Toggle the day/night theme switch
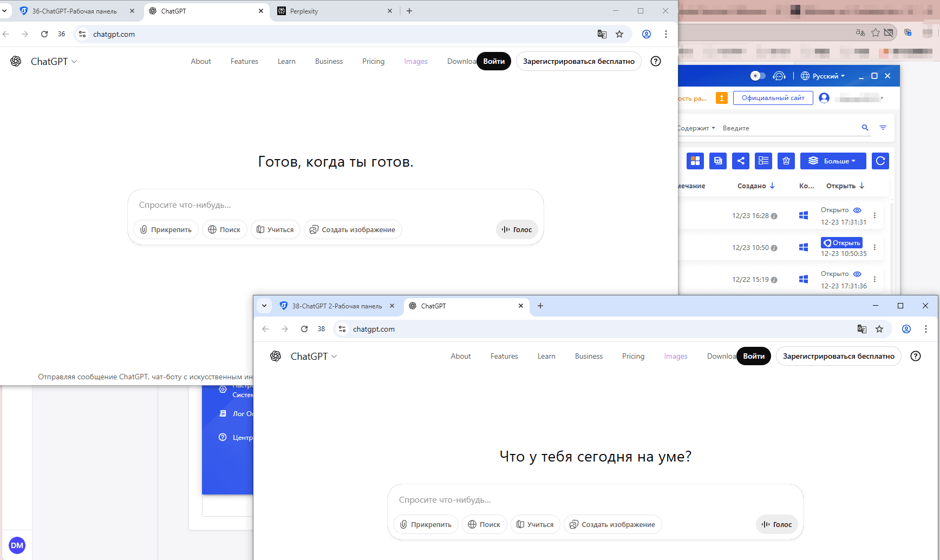940x560 pixels. point(758,76)
